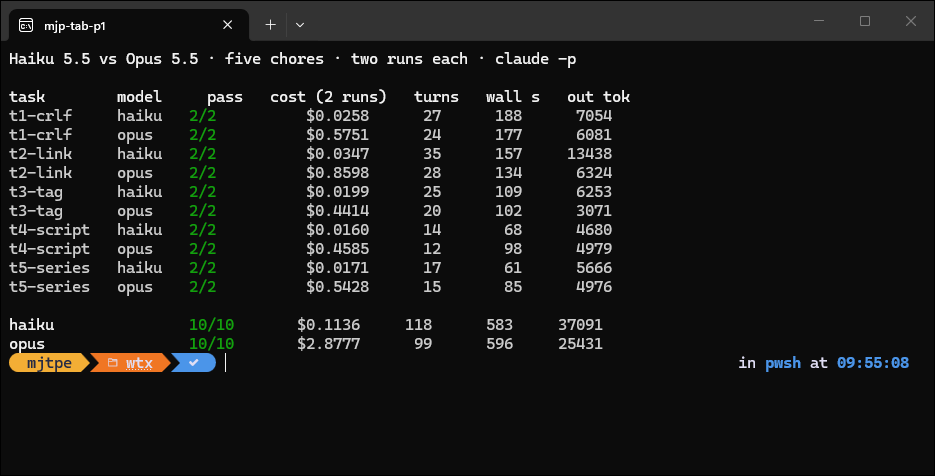Click the 'pass' column header
935x476 pixels.
point(225,97)
